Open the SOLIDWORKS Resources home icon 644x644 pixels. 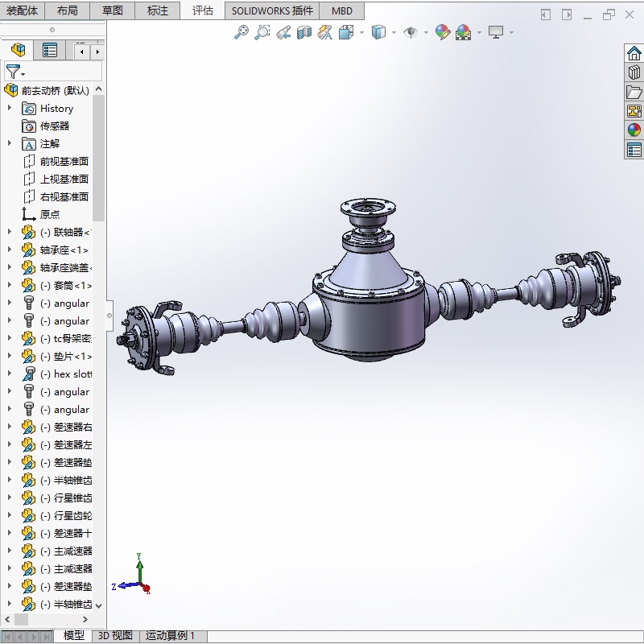coord(634,53)
